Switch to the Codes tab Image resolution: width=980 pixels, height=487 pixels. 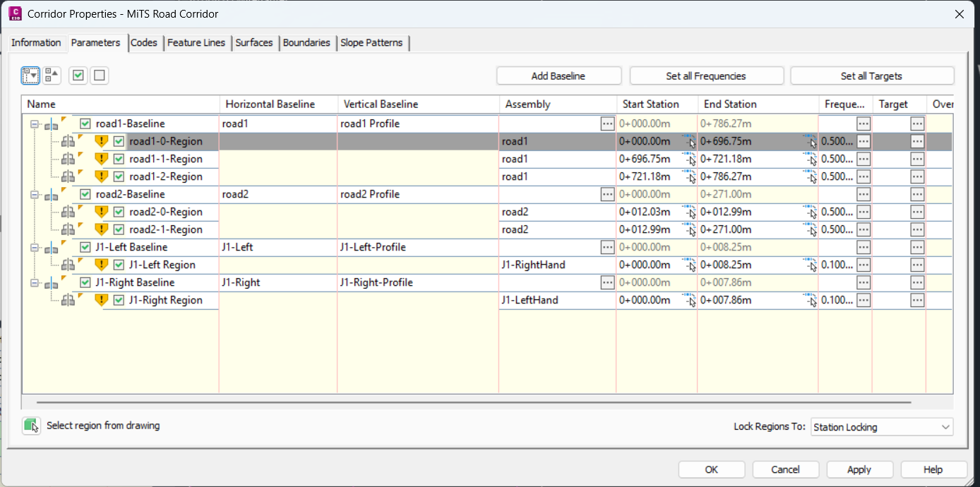click(x=144, y=43)
